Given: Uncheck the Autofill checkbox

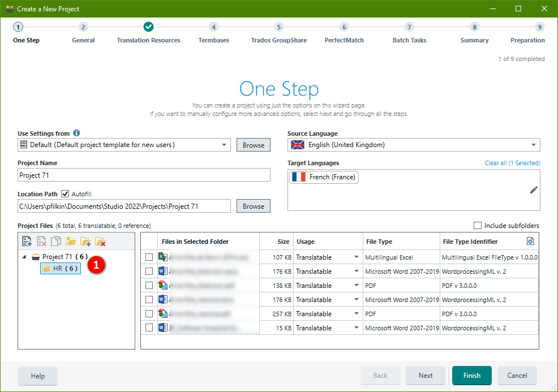Looking at the screenshot, I should tap(65, 194).
